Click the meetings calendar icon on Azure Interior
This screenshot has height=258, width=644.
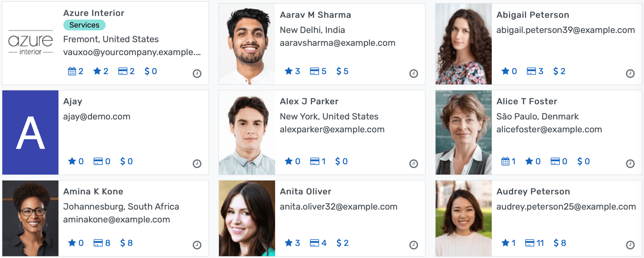(x=72, y=71)
